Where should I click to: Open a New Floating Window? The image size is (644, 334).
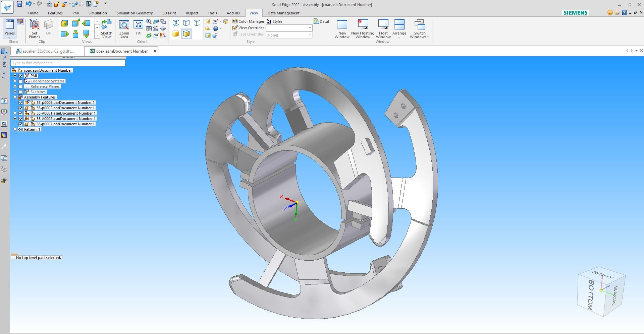[x=363, y=28]
